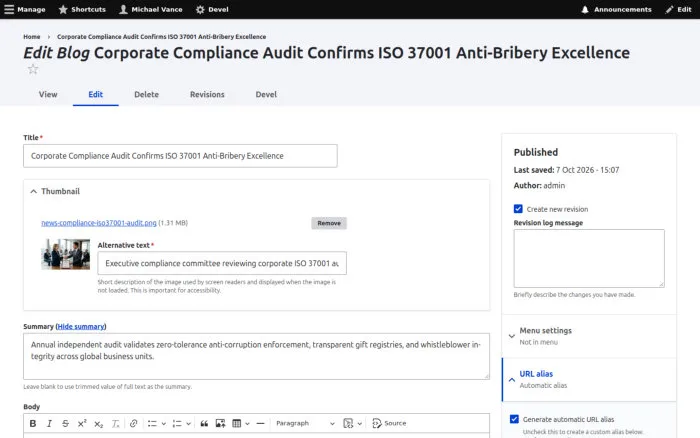The height and width of the screenshot is (438, 700).
Task: Insert table in Body editor
Action: [237, 423]
